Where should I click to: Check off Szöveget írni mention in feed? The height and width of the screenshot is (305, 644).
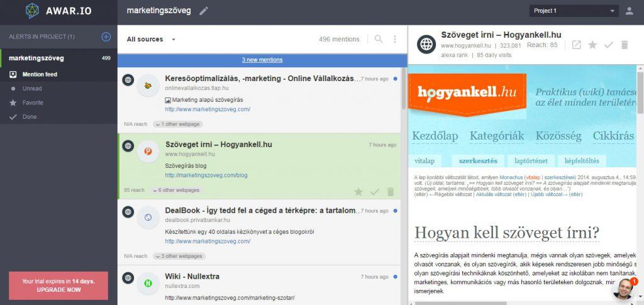click(x=375, y=192)
